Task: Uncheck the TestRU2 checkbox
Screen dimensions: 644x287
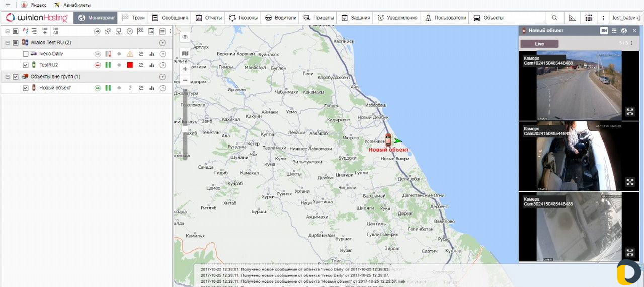Action: pyautogui.click(x=26, y=65)
